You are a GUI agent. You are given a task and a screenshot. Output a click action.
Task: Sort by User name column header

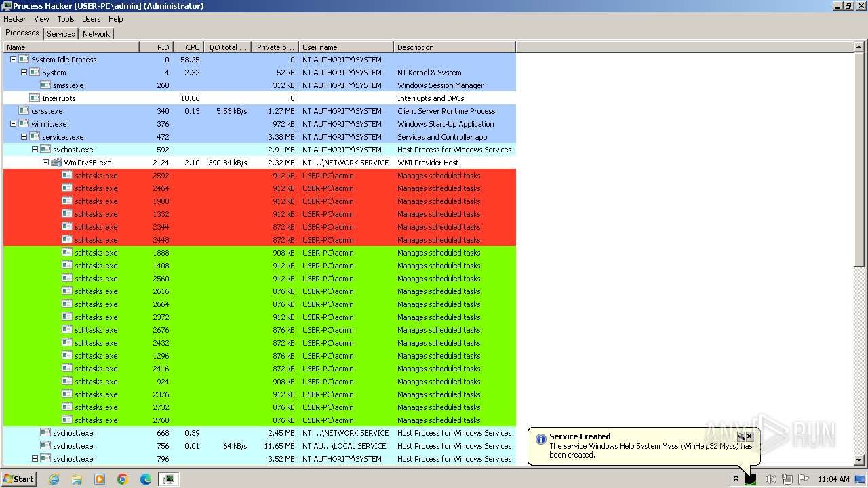coord(346,47)
